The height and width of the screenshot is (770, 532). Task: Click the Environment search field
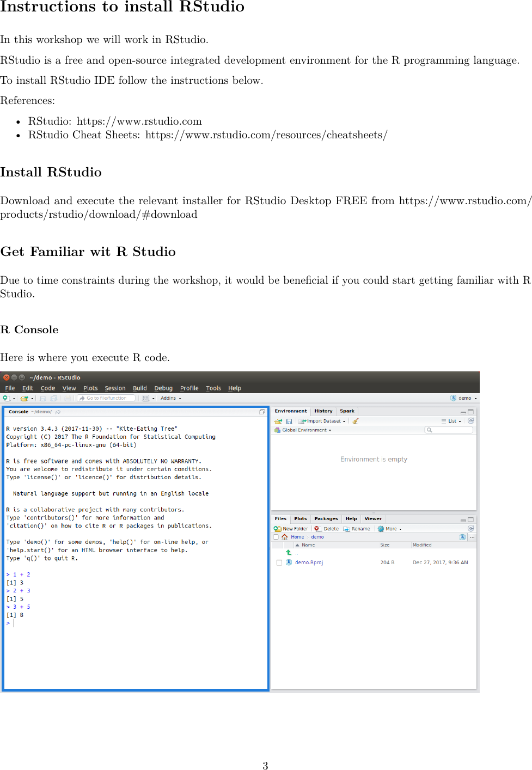pyautogui.click(x=449, y=430)
